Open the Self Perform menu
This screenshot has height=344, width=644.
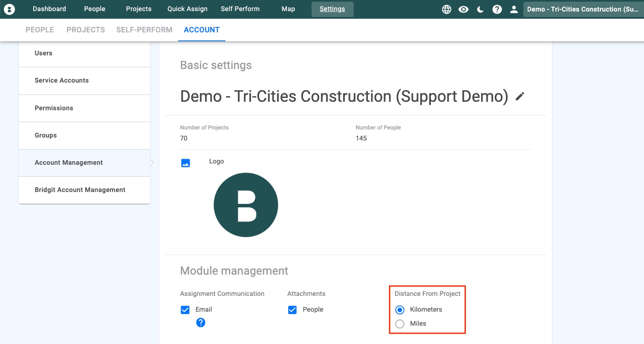240,9
